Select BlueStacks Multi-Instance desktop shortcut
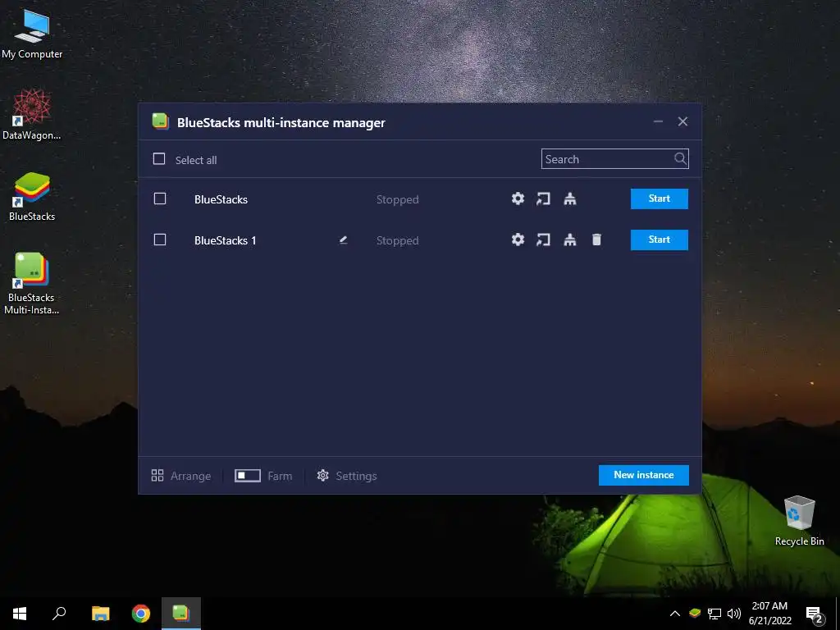840x630 pixels. (32, 283)
